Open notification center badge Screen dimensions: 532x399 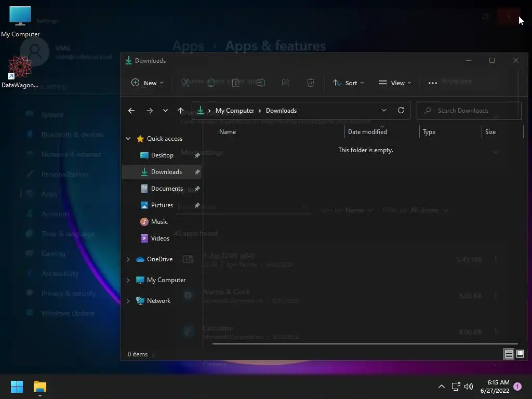tap(517, 387)
